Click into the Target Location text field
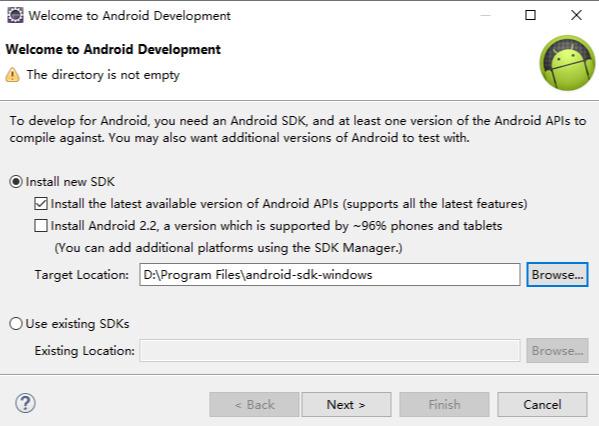The height and width of the screenshot is (426, 599). (330, 274)
